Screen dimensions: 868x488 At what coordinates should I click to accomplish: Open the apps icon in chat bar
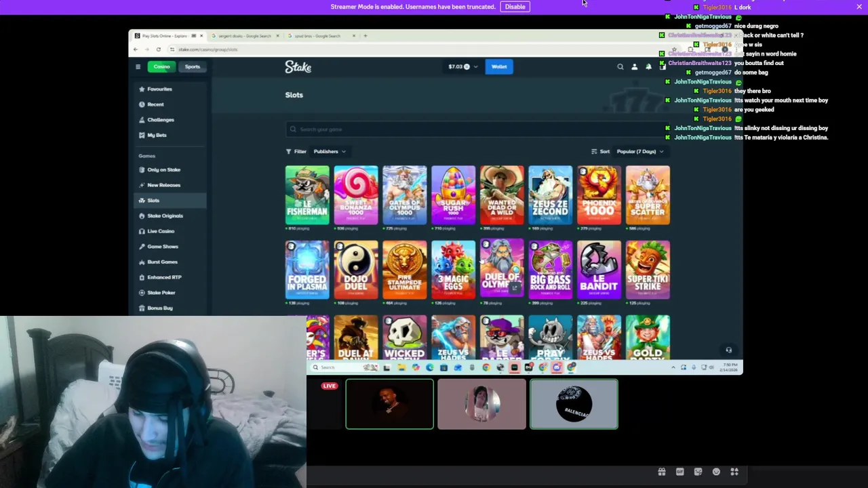point(734,472)
